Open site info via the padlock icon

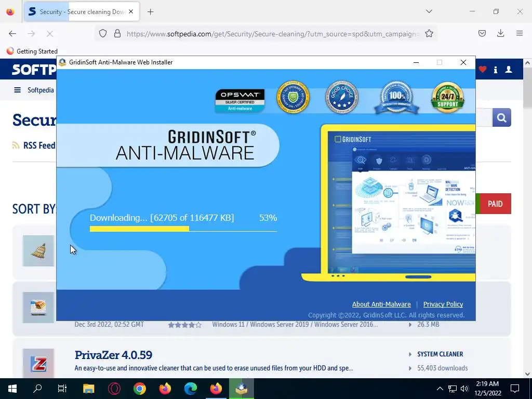117,34
